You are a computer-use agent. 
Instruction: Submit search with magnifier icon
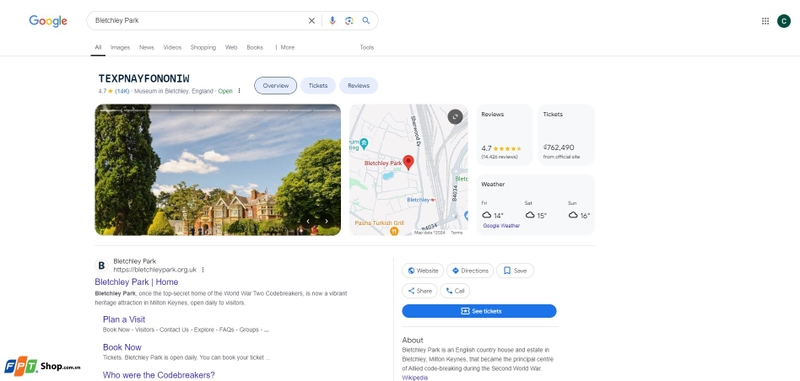pyautogui.click(x=366, y=21)
